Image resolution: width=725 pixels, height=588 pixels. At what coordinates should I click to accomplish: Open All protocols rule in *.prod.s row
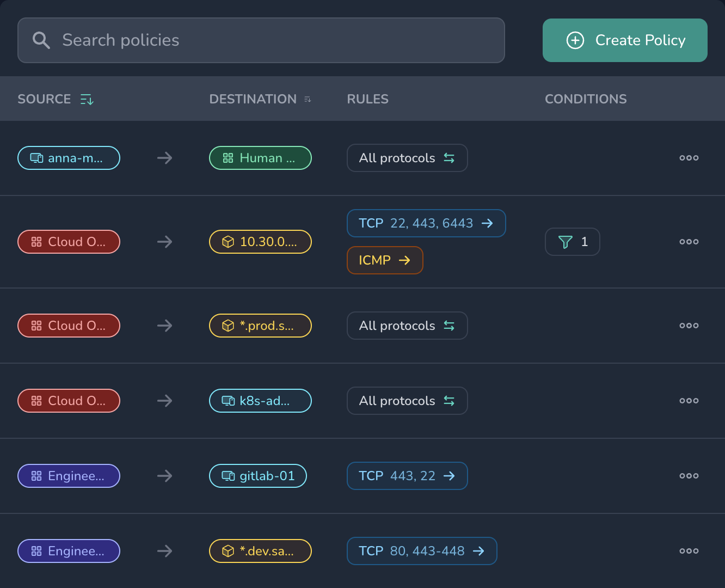407,326
